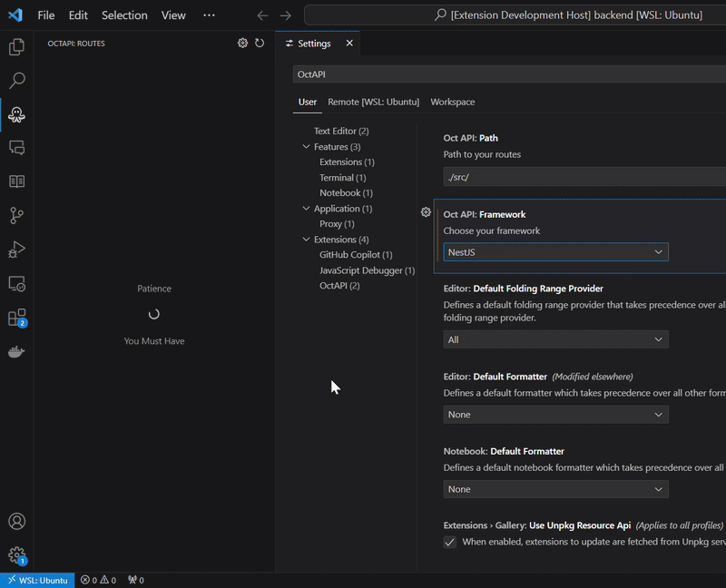Click the Patience loading text
This screenshot has width=726, height=588.
(x=154, y=289)
